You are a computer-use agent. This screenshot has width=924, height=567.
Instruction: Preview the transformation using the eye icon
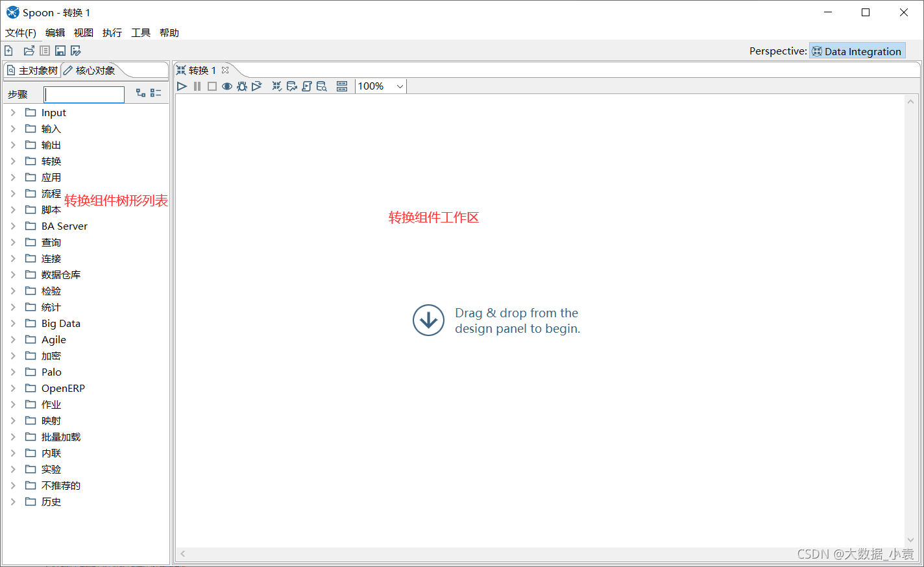tap(227, 86)
